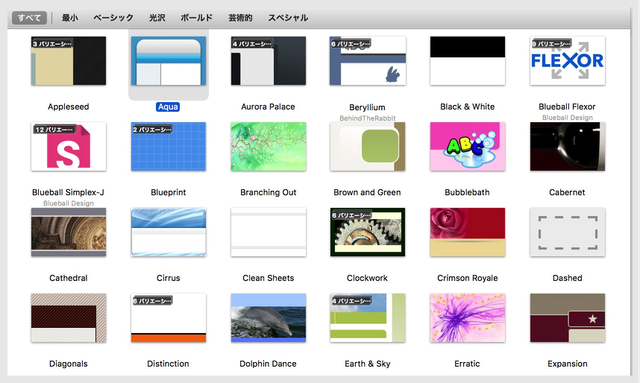Open the 芸術的 themes tab

point(240,18)
